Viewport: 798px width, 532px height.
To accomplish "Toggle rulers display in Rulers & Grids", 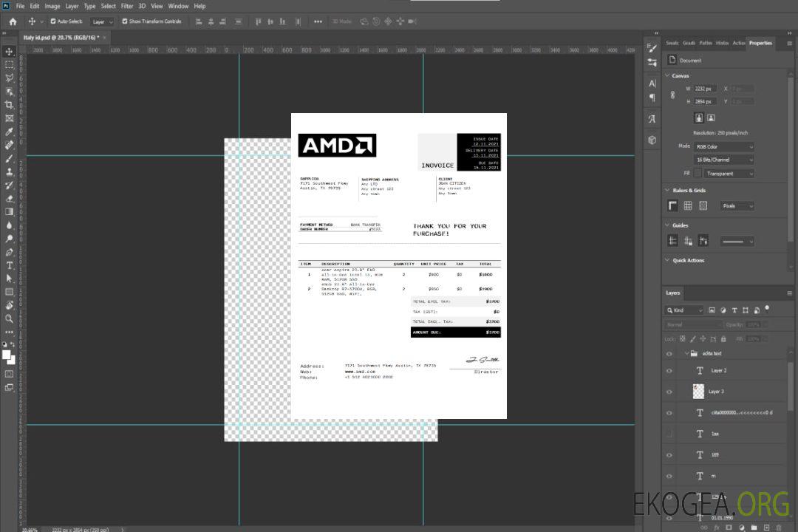I will pyautogui.click(x=672, y=205).
